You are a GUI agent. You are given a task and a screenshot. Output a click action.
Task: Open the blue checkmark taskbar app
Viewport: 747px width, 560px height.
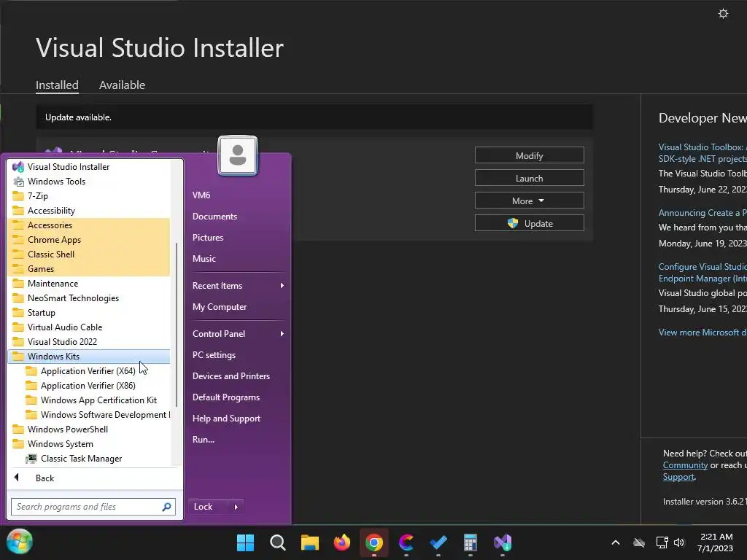click(438, 542)
